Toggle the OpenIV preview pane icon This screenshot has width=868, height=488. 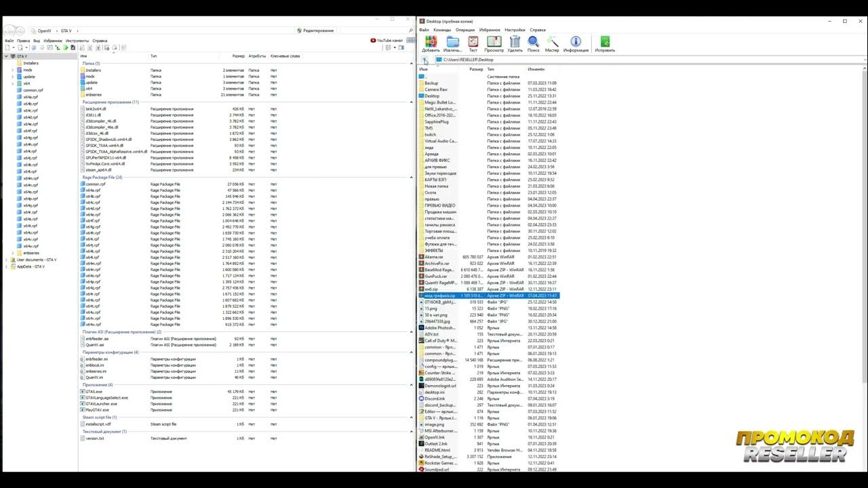(401, 47)
